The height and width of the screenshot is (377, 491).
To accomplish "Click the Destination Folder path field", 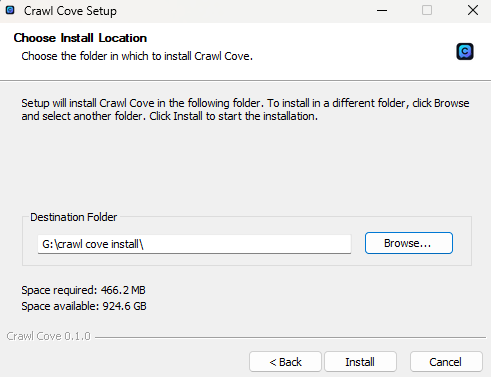I will point(194,244).
